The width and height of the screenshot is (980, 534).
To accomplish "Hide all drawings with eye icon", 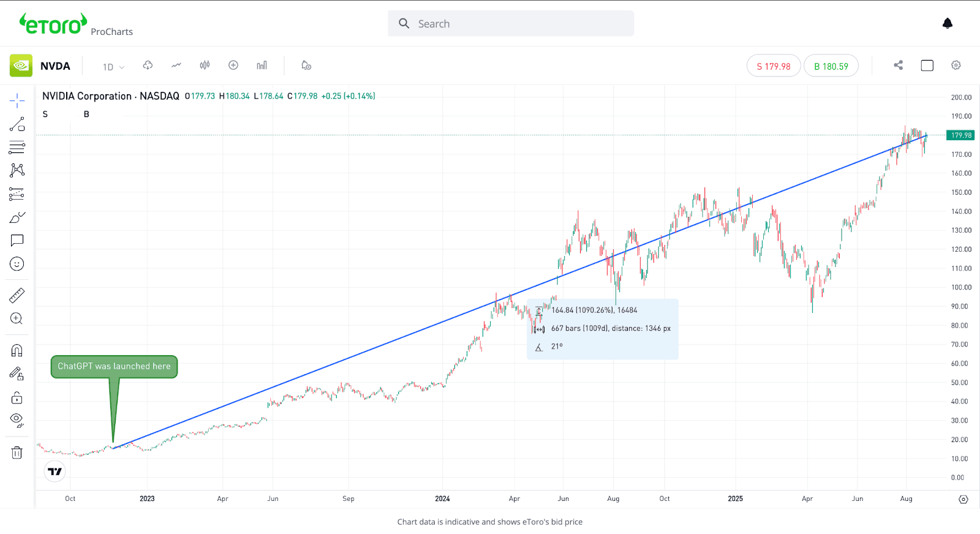I will pos(17,420).
